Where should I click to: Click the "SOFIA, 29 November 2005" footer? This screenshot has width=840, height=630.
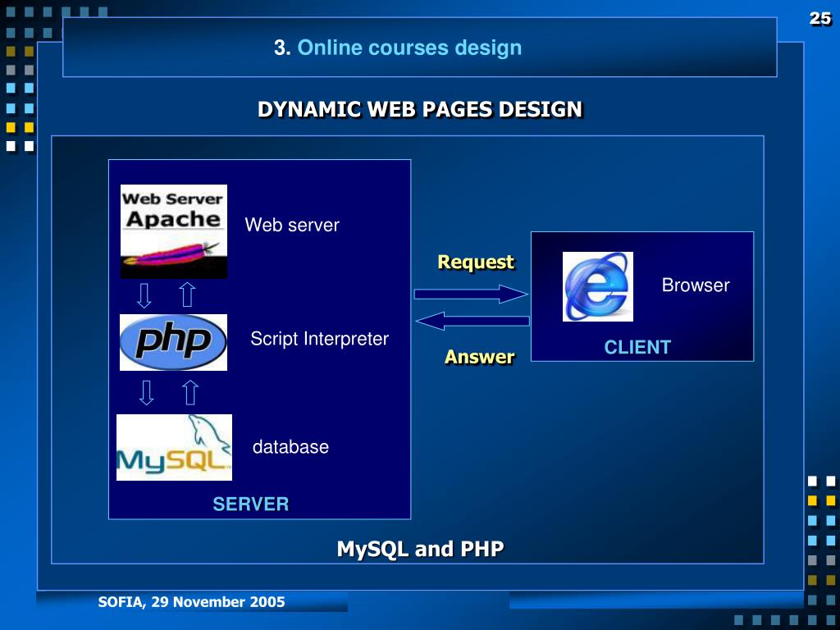pos(191,601)
